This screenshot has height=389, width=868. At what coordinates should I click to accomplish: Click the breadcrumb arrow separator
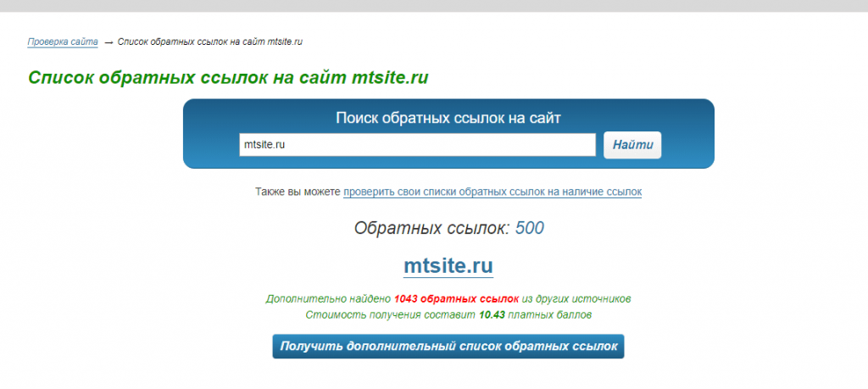coord(108,42)
